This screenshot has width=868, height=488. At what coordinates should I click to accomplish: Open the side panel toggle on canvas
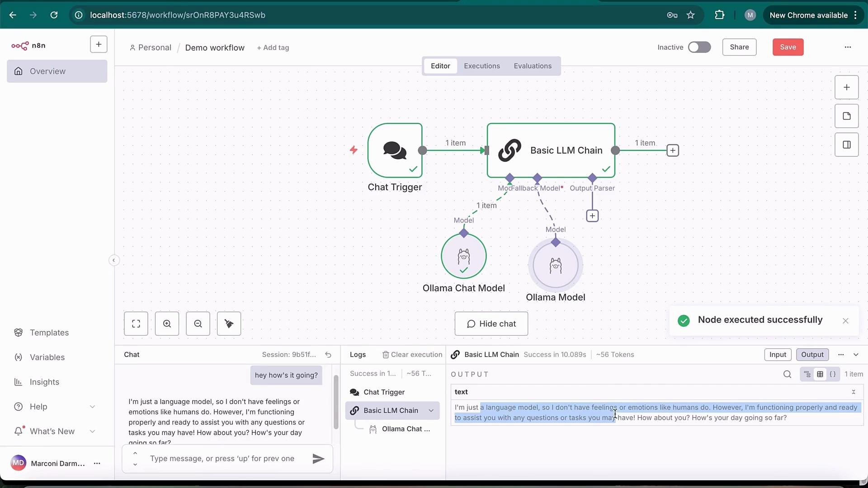point(846,145)
